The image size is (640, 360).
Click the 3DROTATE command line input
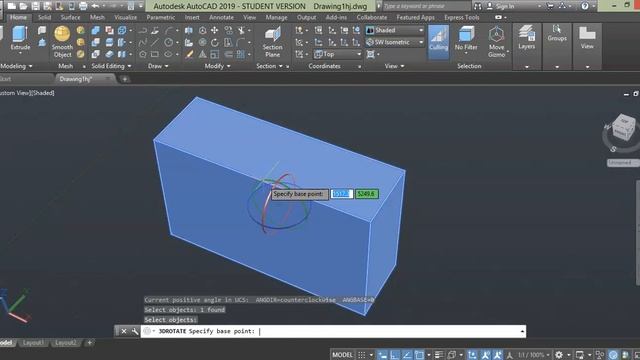[x=333, y=331]
